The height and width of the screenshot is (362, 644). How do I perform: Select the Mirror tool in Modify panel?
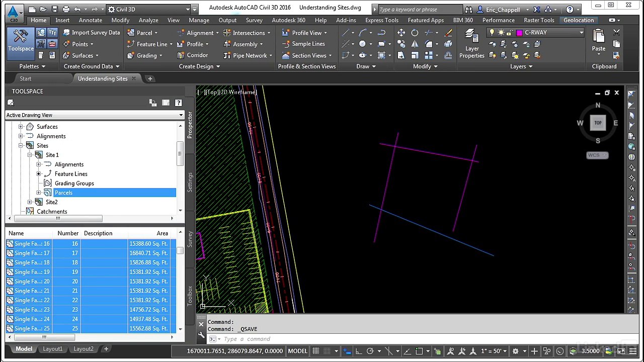pyautogui.click(x=415, y=44)
